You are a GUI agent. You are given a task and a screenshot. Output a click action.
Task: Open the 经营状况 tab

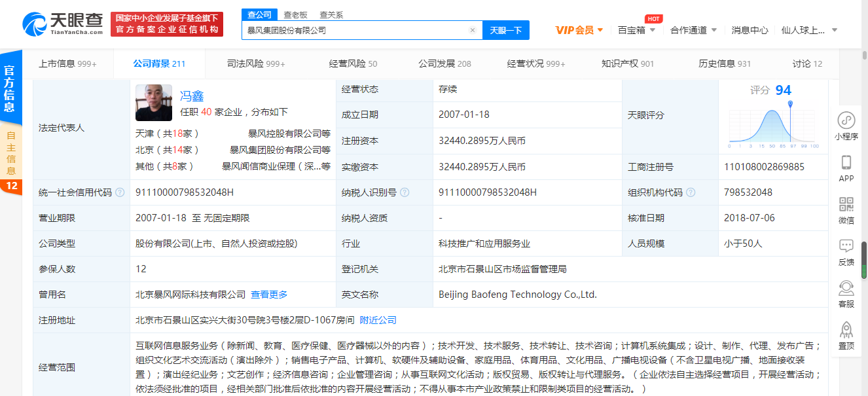pos(536,63)
